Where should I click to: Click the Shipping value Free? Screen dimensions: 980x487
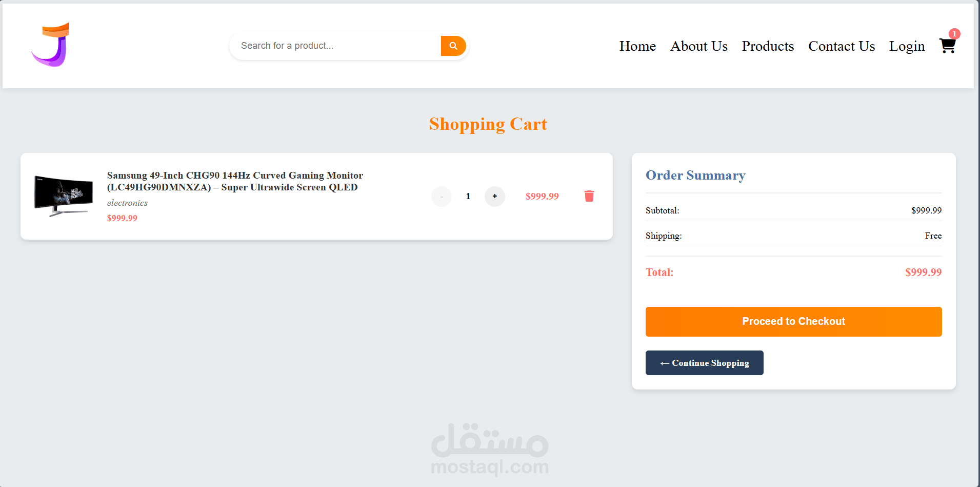pyautogui.click(x=933, y=236)
